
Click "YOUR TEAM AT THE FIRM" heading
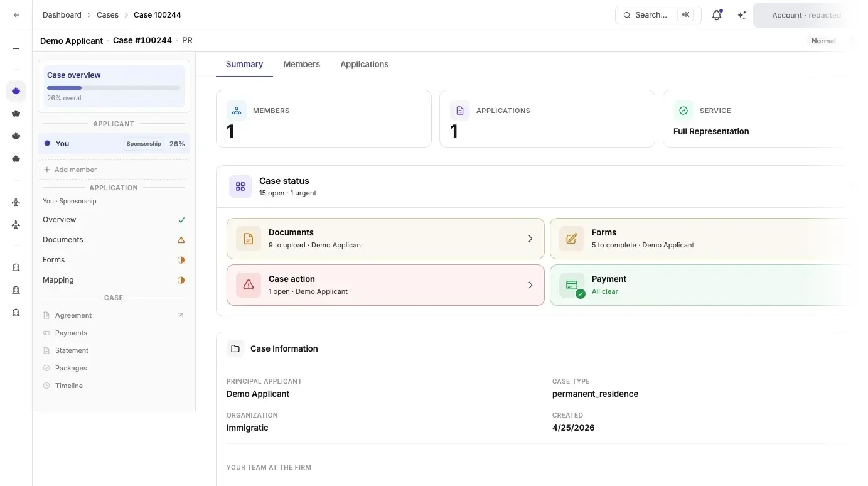269,467
